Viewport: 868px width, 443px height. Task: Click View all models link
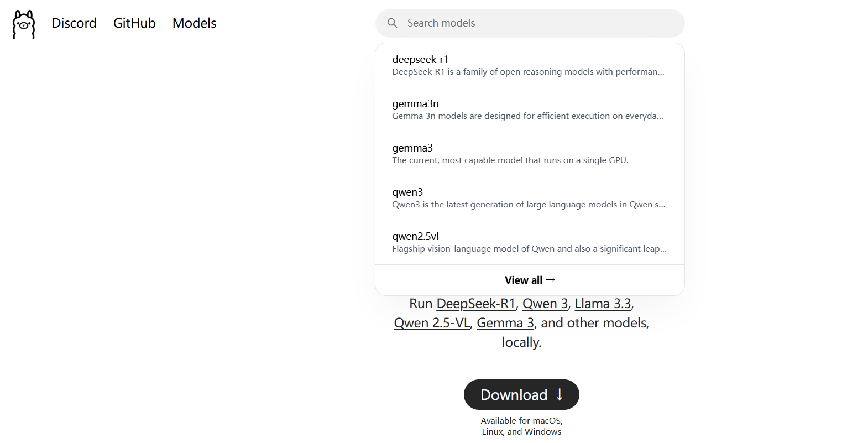click(530, 280)
